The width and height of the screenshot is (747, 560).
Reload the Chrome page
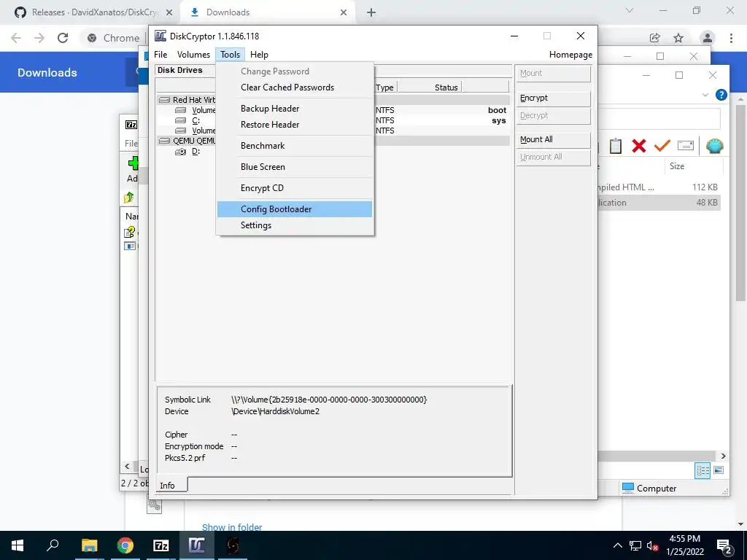63,38
